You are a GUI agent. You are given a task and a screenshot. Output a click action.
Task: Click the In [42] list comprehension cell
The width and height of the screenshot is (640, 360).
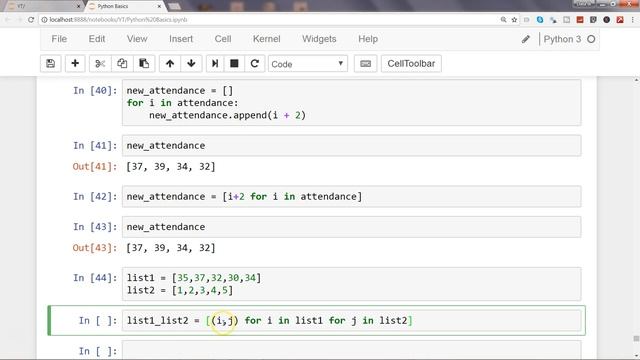[351, 196]
